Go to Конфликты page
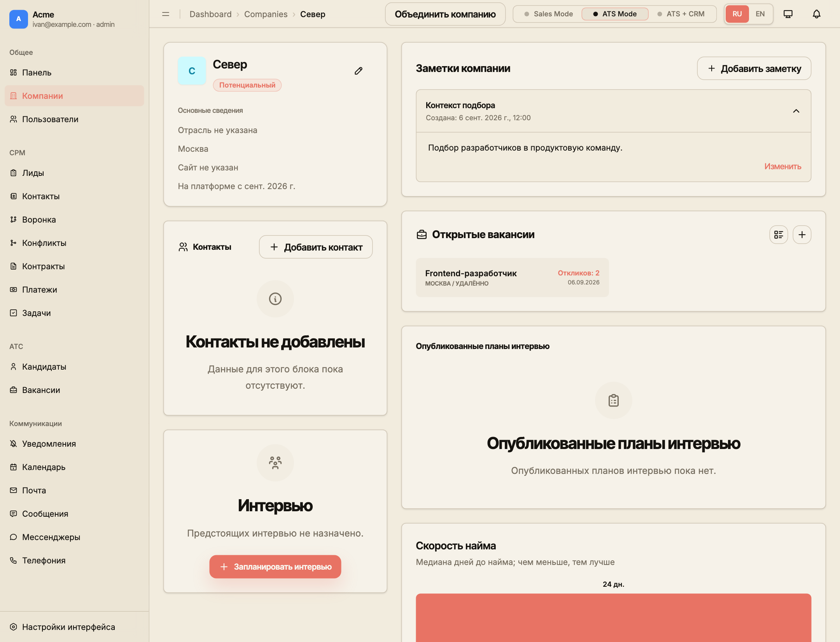 point(74,243)
